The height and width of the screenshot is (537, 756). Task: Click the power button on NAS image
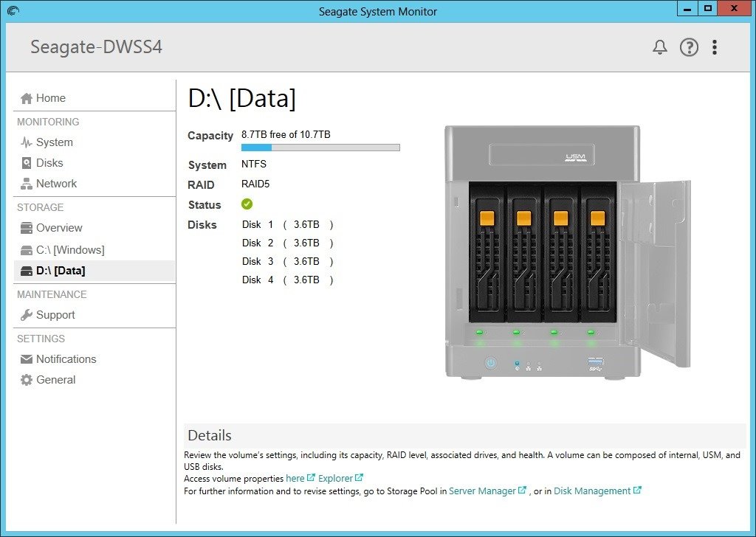[x=491, y=363]
